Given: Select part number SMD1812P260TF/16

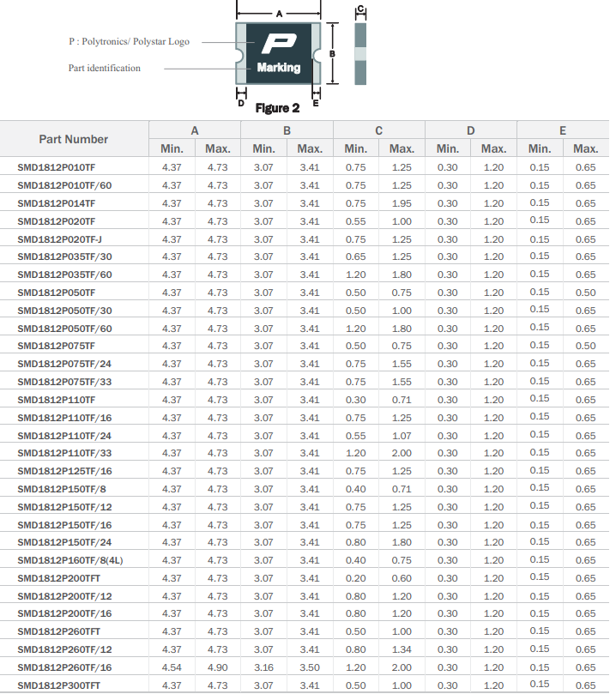Looking at the screenshot, I should point(64,667).
